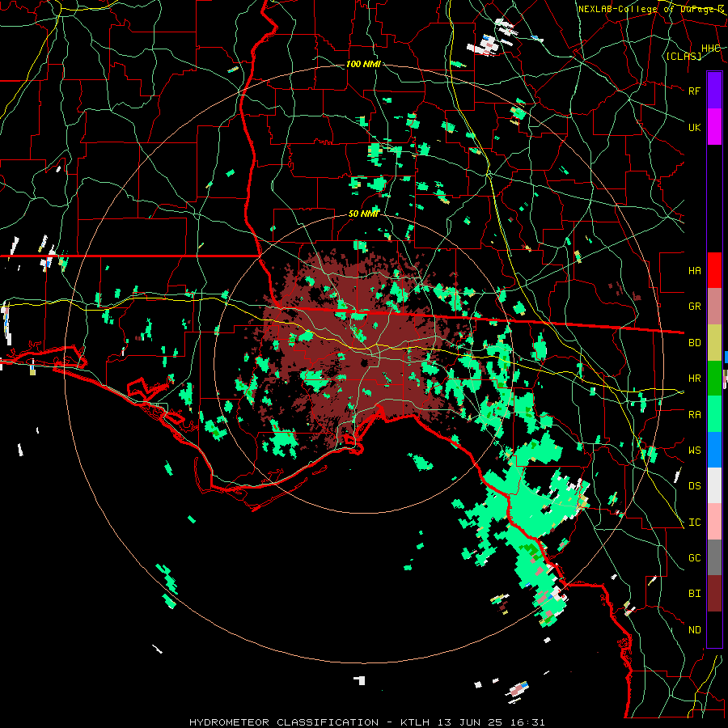Click the WS legend label
Screen dimensions: 728x728
click(x=694, y=451)
